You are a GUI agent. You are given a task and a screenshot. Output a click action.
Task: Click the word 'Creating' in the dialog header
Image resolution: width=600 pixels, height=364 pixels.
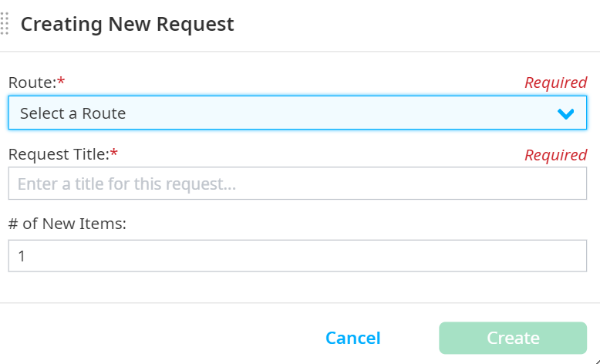pos(60,24)
